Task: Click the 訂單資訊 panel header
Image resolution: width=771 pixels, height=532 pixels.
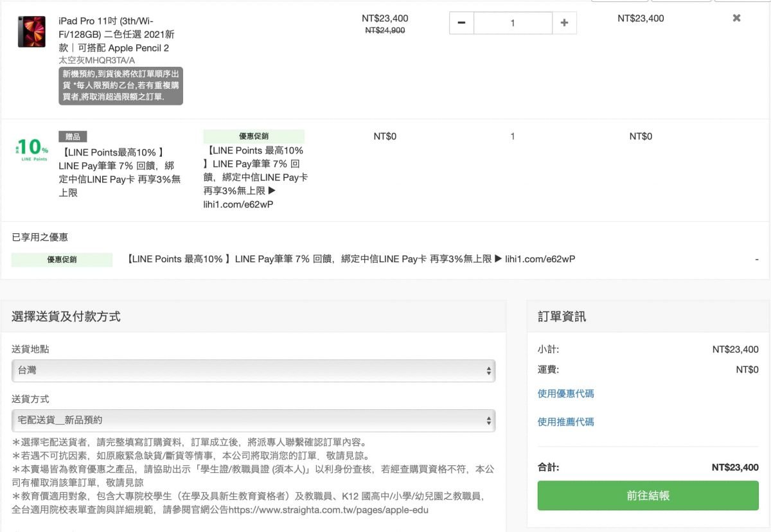Action: coord(562,316)
